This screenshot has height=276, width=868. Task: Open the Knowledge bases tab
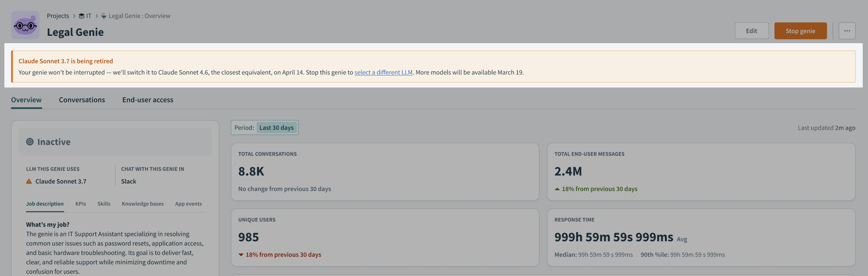[x=143, y=204]
